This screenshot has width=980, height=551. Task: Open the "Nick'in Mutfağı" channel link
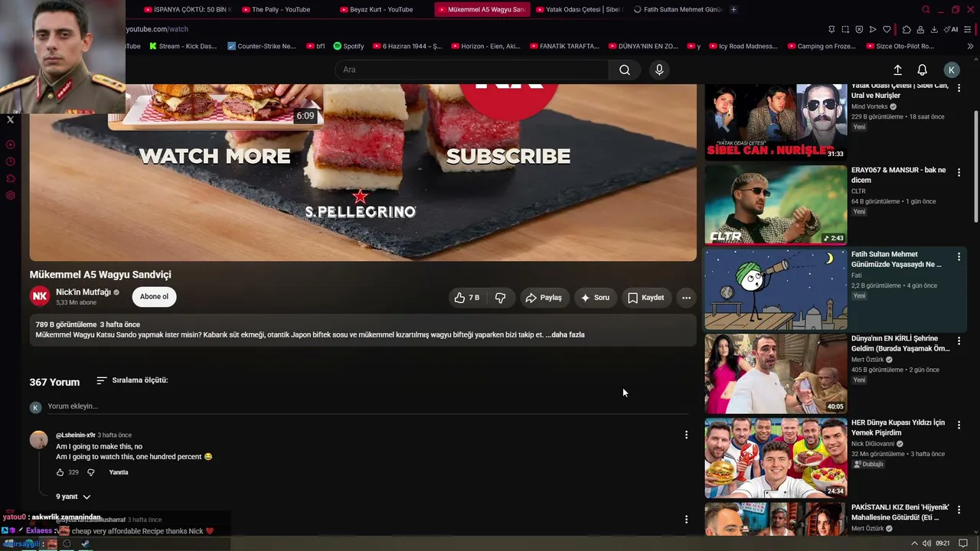click(83, 292)
